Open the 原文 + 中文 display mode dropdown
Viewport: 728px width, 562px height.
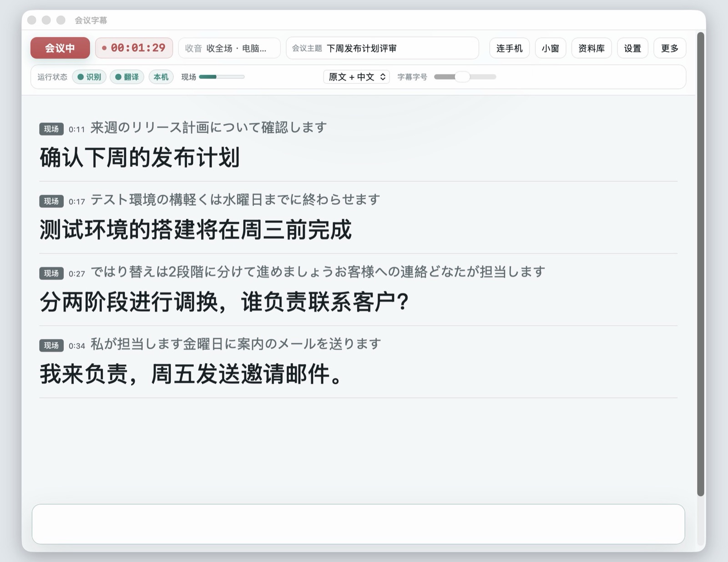coord(357,77)
